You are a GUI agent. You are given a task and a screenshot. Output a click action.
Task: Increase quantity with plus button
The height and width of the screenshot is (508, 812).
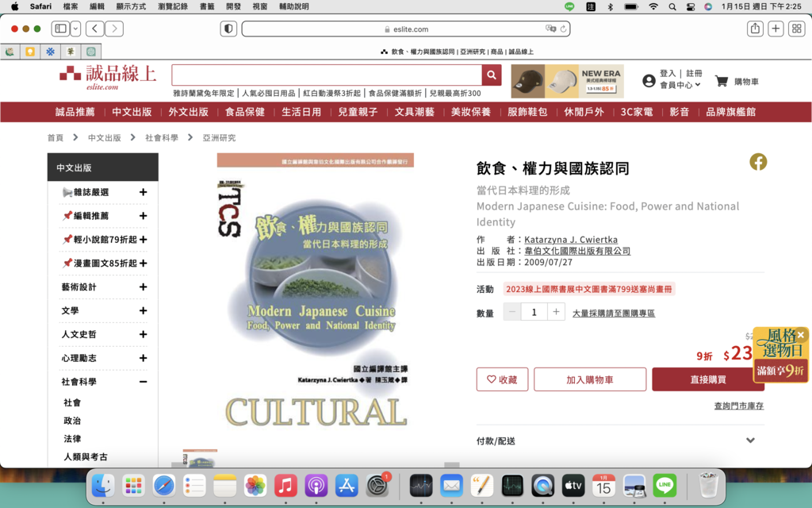point(556,312)
